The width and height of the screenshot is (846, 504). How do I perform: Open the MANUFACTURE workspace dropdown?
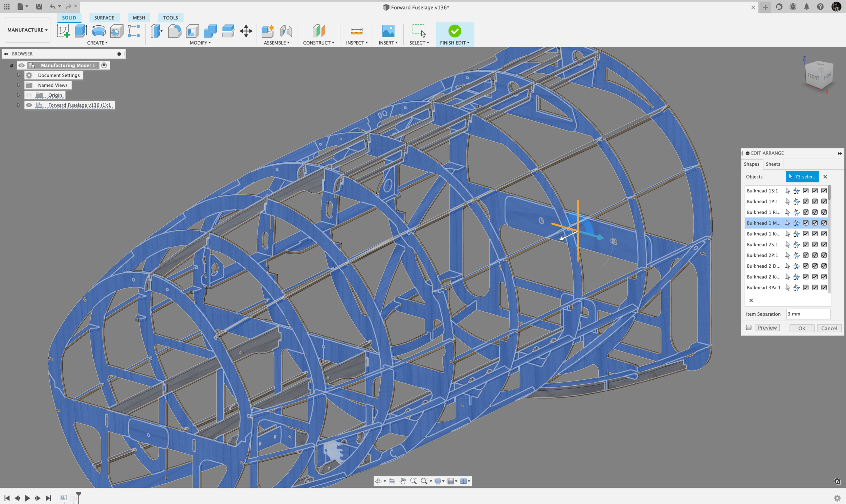coord(27,30)
